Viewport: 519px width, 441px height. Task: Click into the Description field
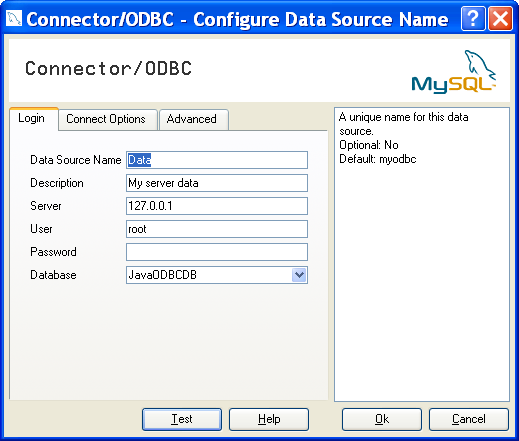tap(217, 183)
